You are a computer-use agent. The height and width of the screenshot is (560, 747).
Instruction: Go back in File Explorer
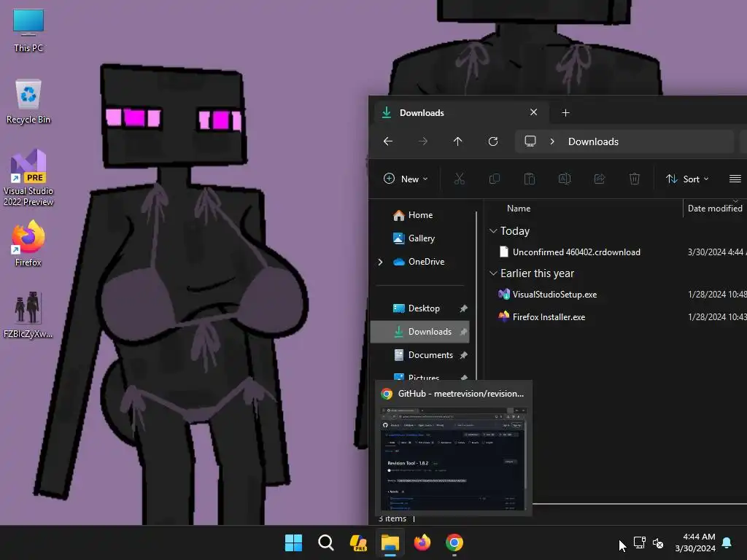pos(388,141)
